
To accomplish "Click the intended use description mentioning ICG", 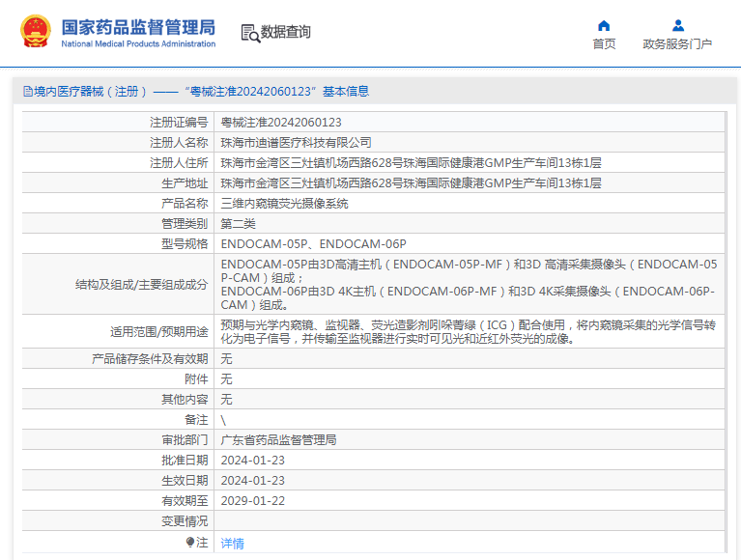I will 469,331.
